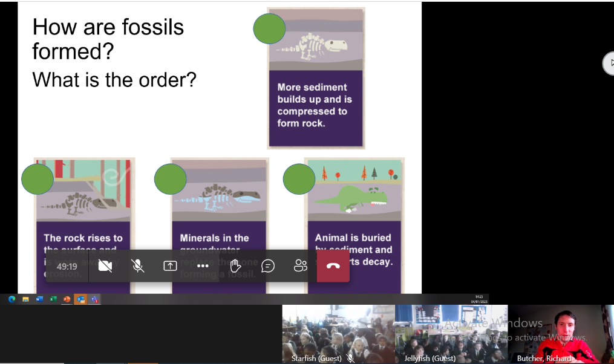This screenshot has width=614, height=364.
Task: Expand the side panel arrow at right edge
Action: pyautogui.click(x=610, y=63)
